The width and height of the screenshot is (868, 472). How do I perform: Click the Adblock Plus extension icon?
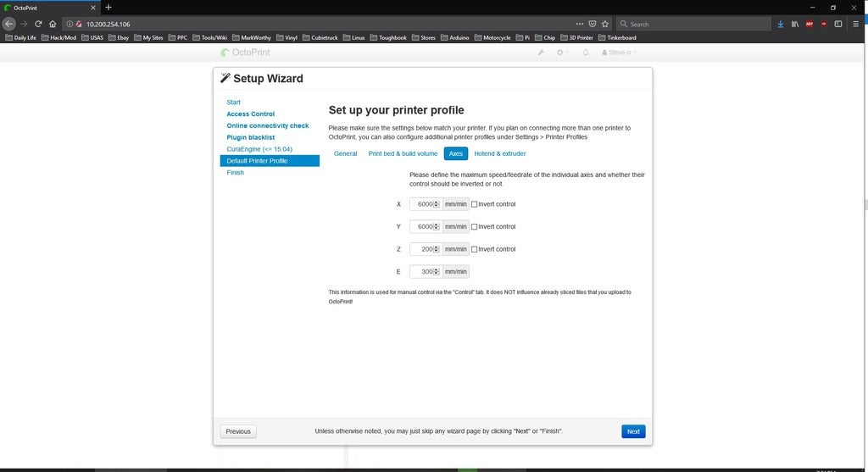(810, 24)
